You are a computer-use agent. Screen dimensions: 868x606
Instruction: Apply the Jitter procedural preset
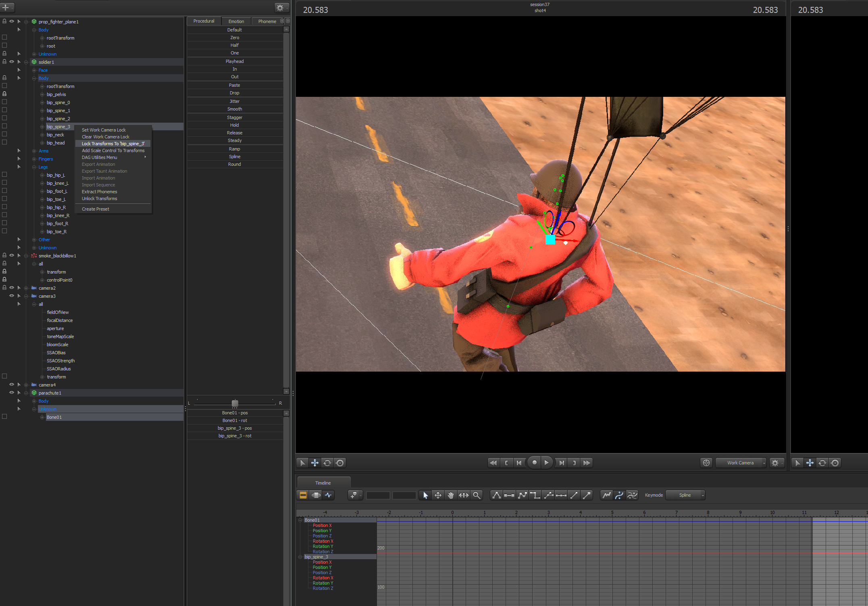(x=235, y=101)
